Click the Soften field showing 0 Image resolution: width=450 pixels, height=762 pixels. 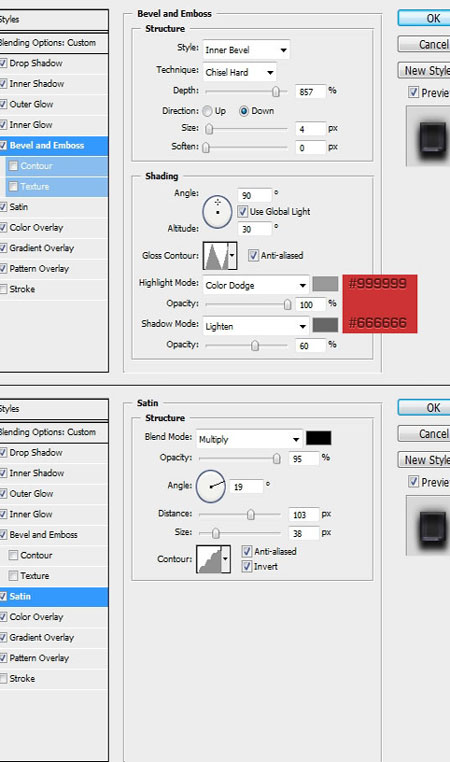pyautogui.click(x=310, y=148)
